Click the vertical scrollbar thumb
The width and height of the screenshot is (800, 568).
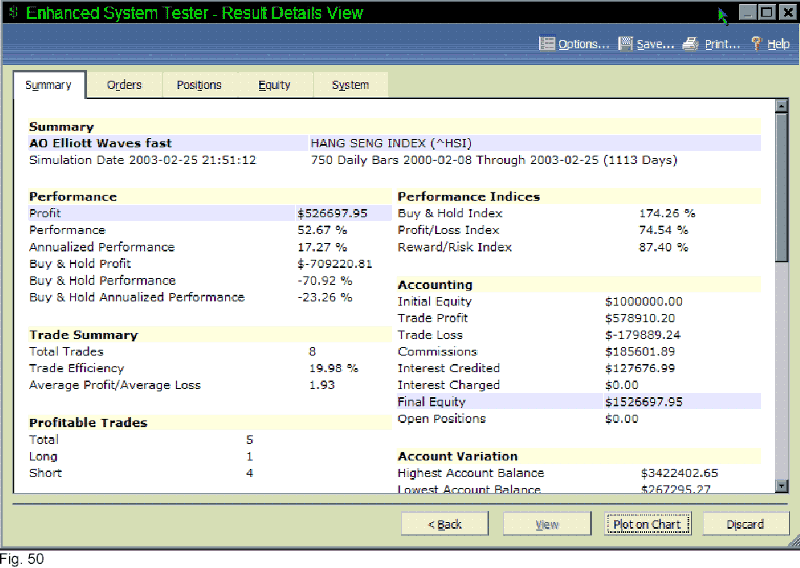pos(781,187)
